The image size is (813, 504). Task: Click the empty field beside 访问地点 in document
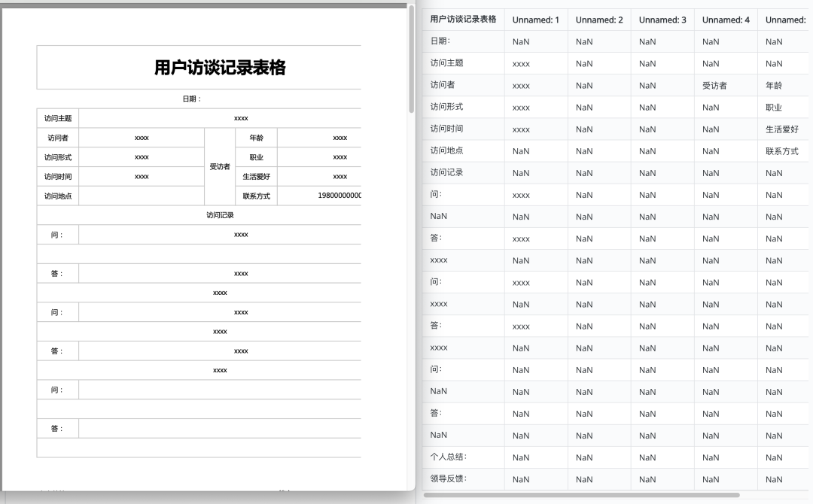click(x=142, y=196)
